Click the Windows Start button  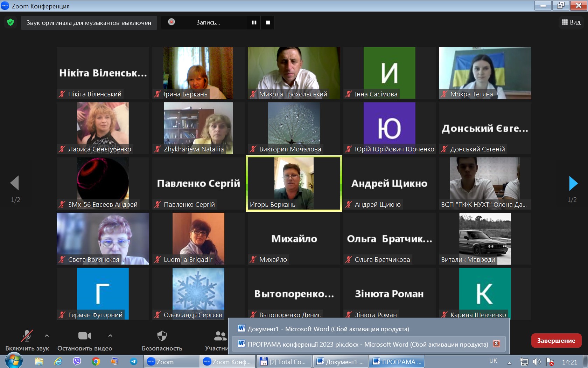pos(14,361)
